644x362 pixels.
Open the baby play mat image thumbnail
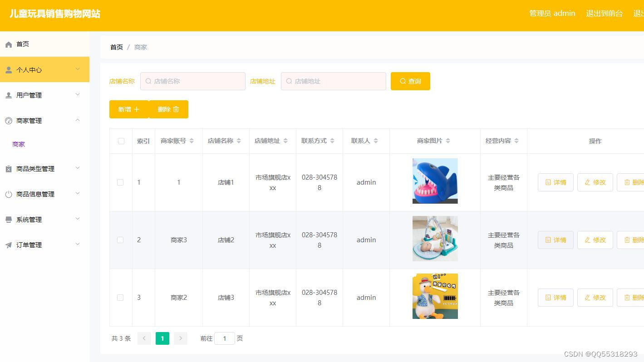point(435,239)
